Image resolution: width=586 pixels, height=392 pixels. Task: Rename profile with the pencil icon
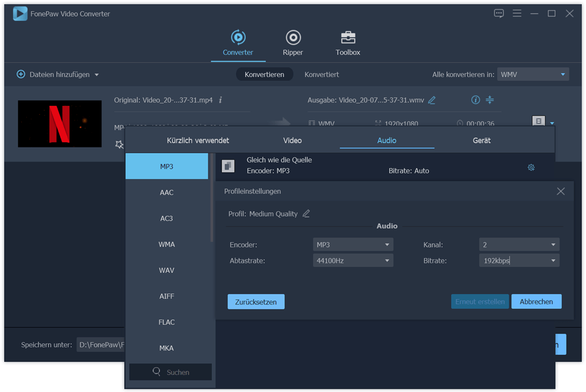pos(306,213)
